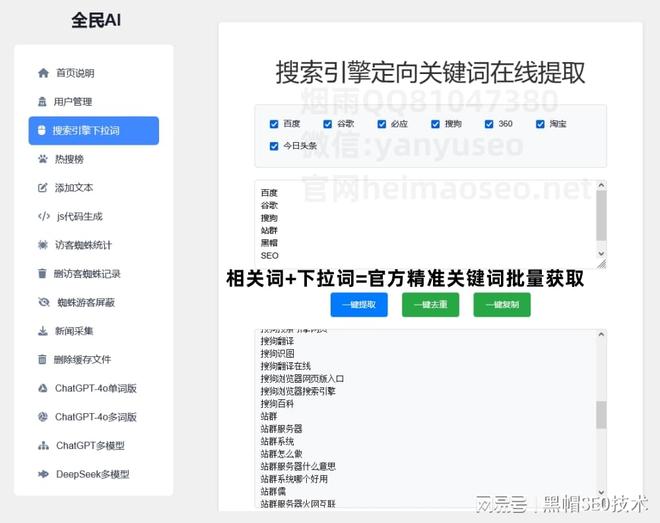Select DeepSeek多模型 in the sidebar
This screenshot has height=523, width=660.
pos(92,474)
